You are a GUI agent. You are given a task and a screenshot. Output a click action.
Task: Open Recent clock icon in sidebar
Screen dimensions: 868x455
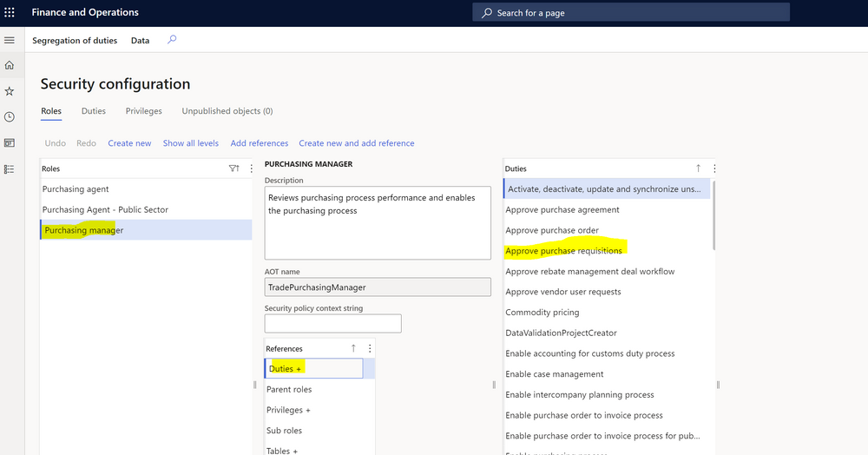click(x=10, y=117)
